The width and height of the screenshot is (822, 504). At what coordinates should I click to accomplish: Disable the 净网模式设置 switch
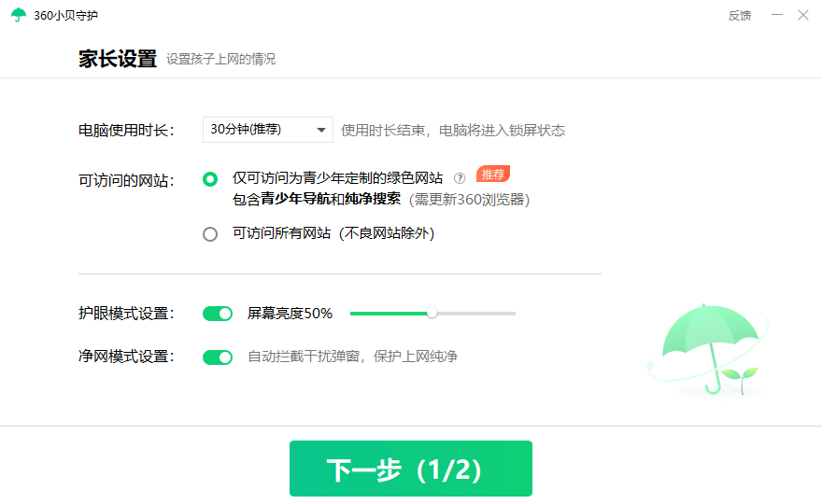(218, 357)
